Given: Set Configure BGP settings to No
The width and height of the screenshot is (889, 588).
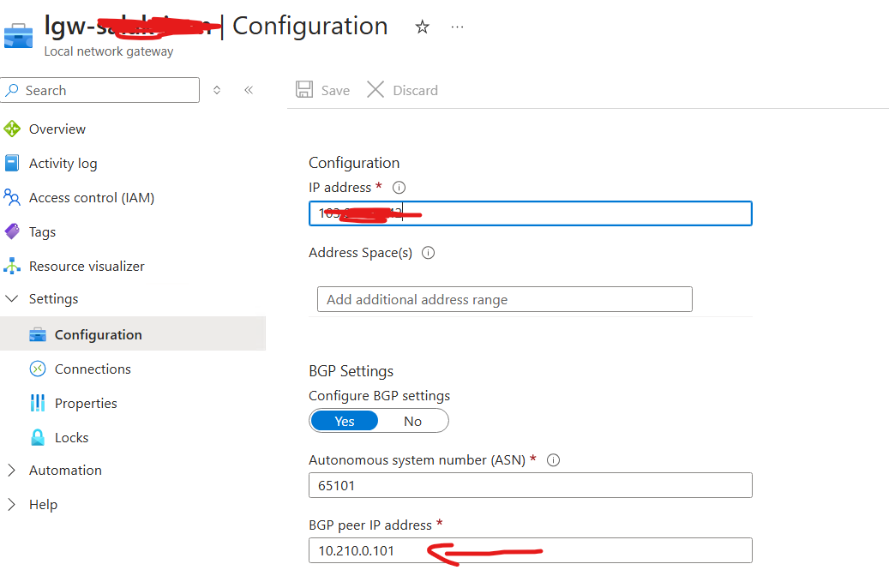Looking at the screenshot, I should pyautogui.click(x=412, y=422).
